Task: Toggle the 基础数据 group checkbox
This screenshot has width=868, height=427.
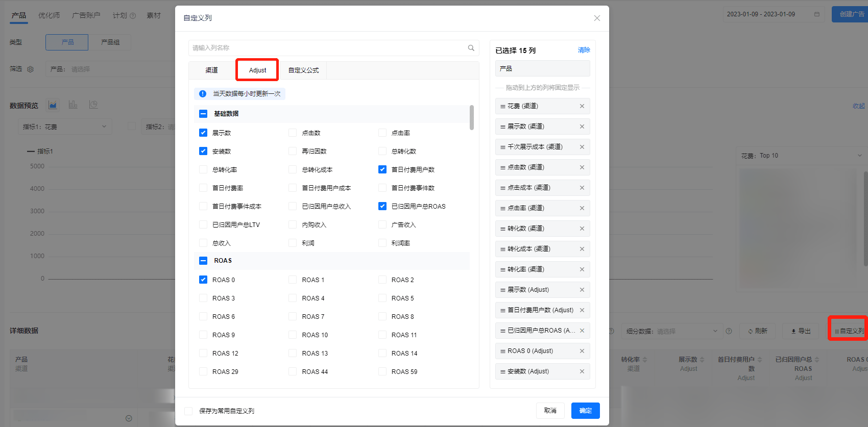Action: coord(203,114)
